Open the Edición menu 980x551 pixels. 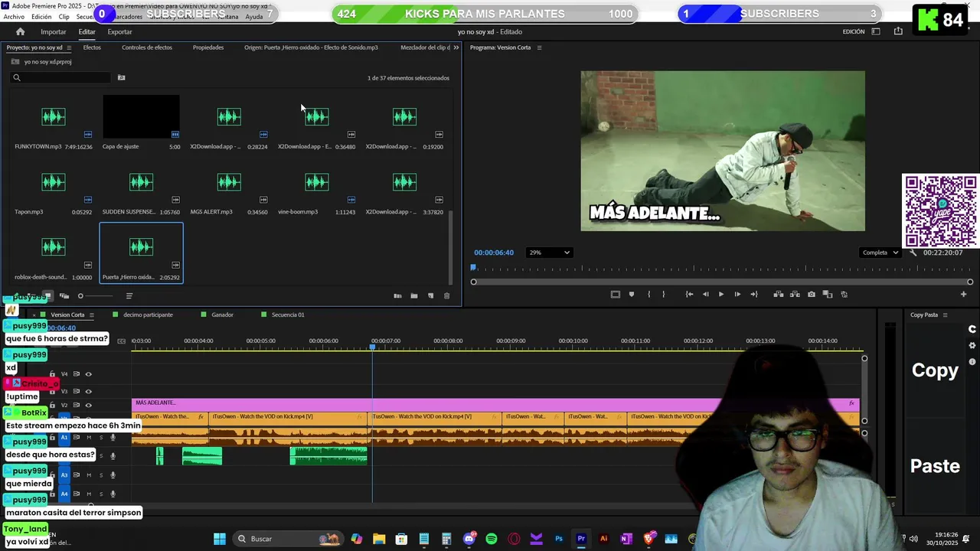tap(41, 17)
